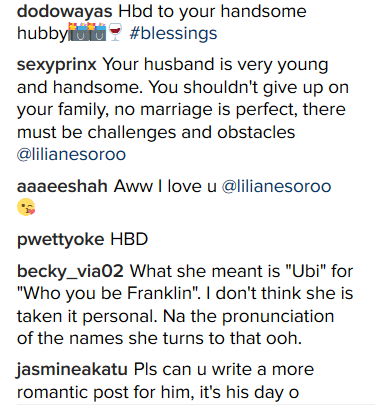
Task: Click the becky_via02 username
Action: (70, 271)
